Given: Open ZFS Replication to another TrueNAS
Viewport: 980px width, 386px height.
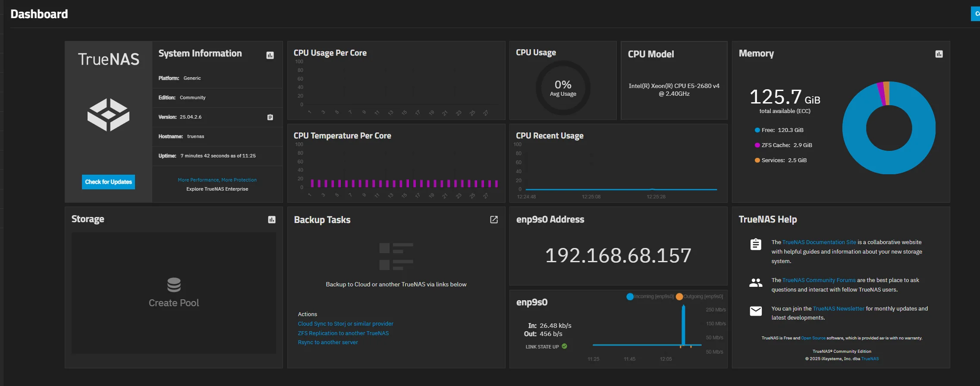Looking at the screenshot, I should point(343,333).
